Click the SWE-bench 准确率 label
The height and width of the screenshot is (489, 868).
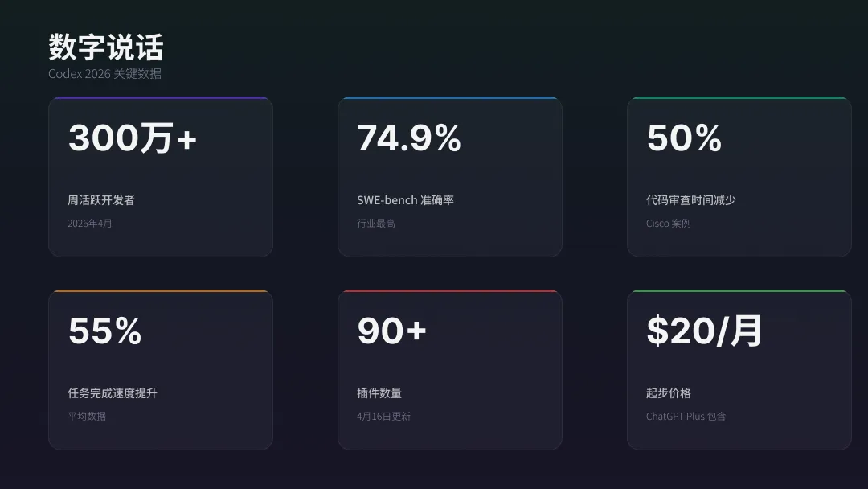[x=405, y=200]
